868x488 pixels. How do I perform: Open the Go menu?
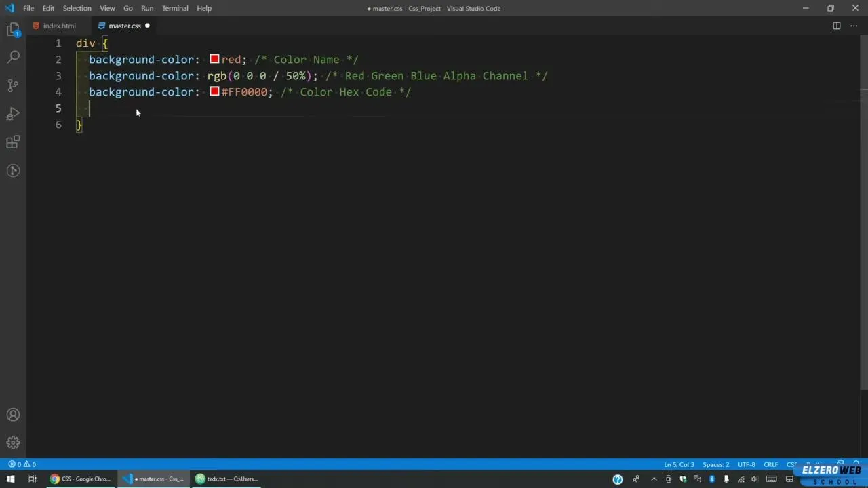pos(128,8)
